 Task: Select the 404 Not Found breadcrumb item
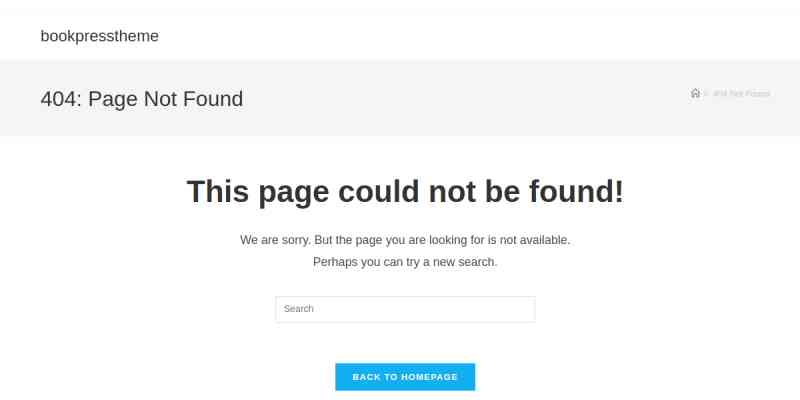741,94
